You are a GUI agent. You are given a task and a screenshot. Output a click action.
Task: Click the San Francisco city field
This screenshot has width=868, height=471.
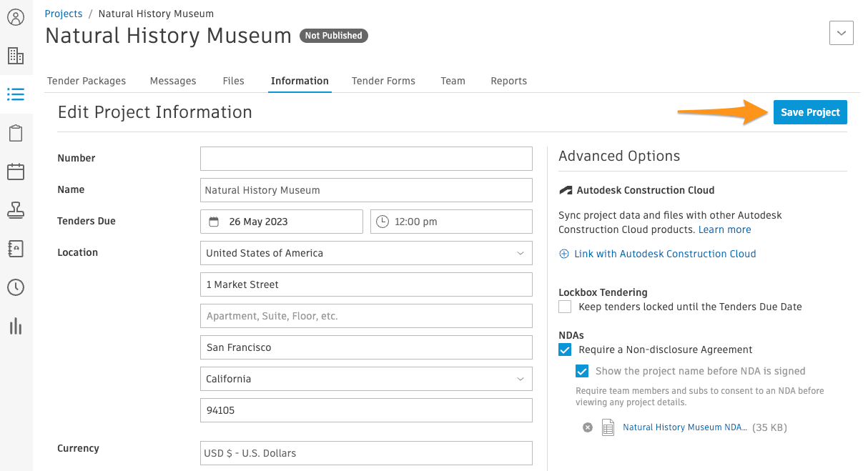tap(366, 347)
